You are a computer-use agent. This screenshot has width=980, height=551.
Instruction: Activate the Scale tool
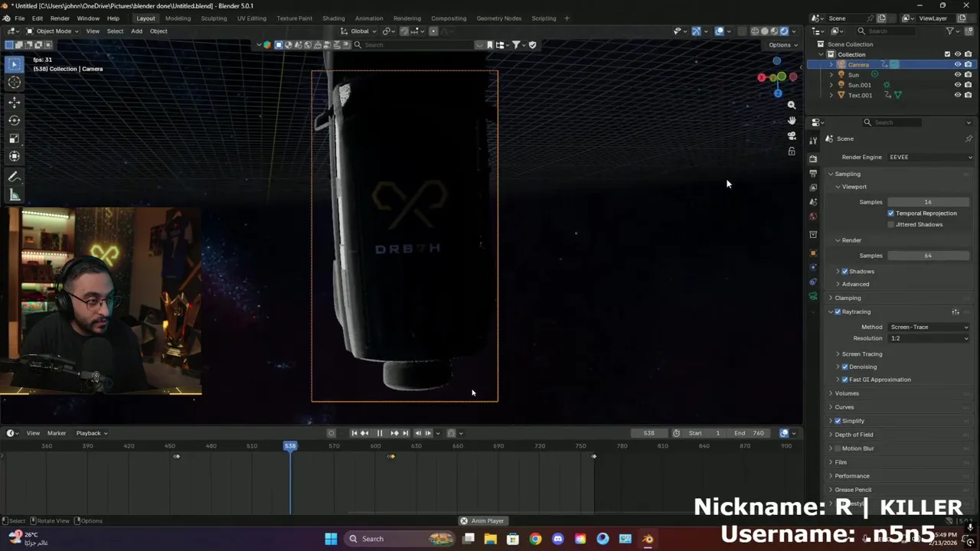coord(15,139)
